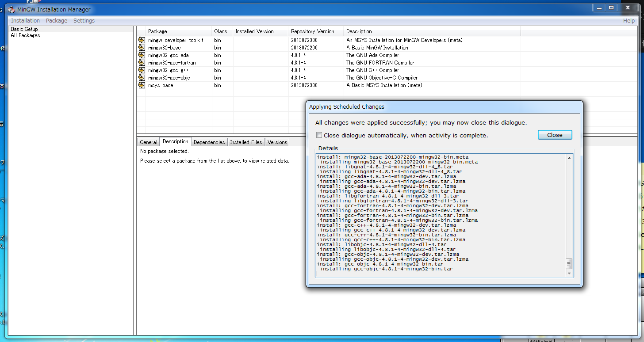Sort by the Description column header
Image resolution: width=644 pixels, height=342 pixels.
click(x=432, y=31)
